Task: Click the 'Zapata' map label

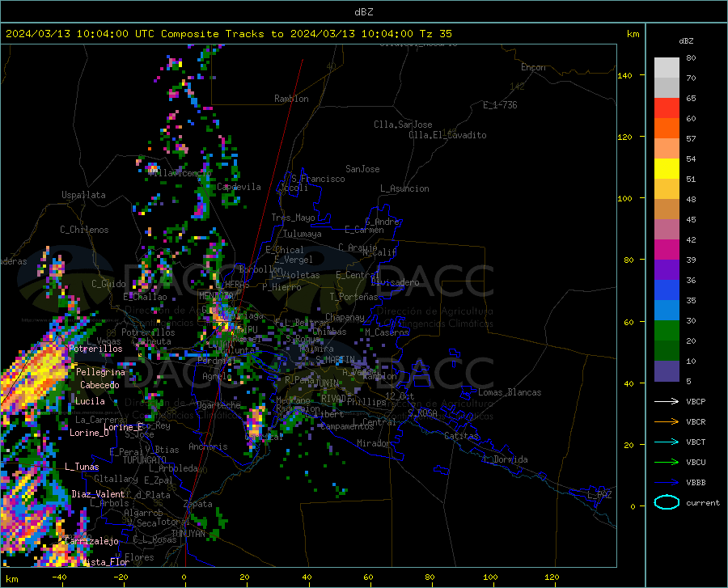Action: click(198, 504)
